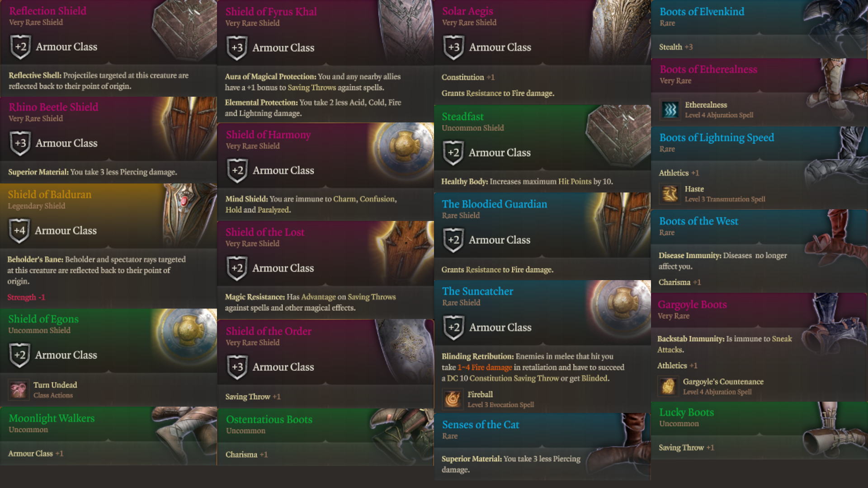Click Solar Aegis +3 armour class badge
The image size is (868, 488).
point(454,47)
